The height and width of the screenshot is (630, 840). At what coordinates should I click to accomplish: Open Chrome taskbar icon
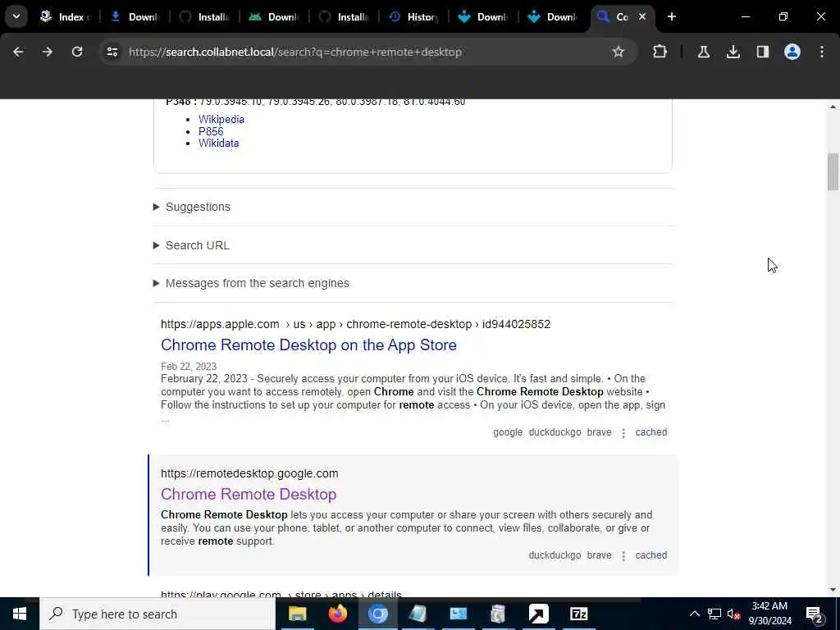377,614
